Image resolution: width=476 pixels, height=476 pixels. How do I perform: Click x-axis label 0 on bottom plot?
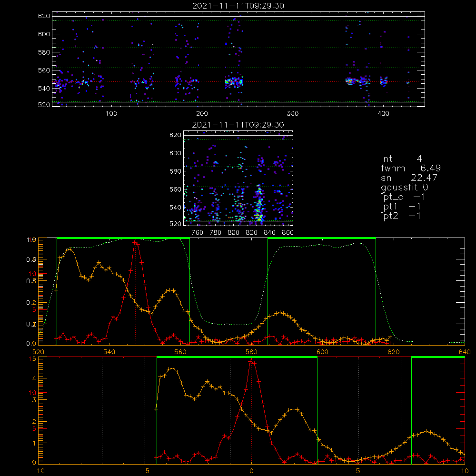[x=251, y=471]
